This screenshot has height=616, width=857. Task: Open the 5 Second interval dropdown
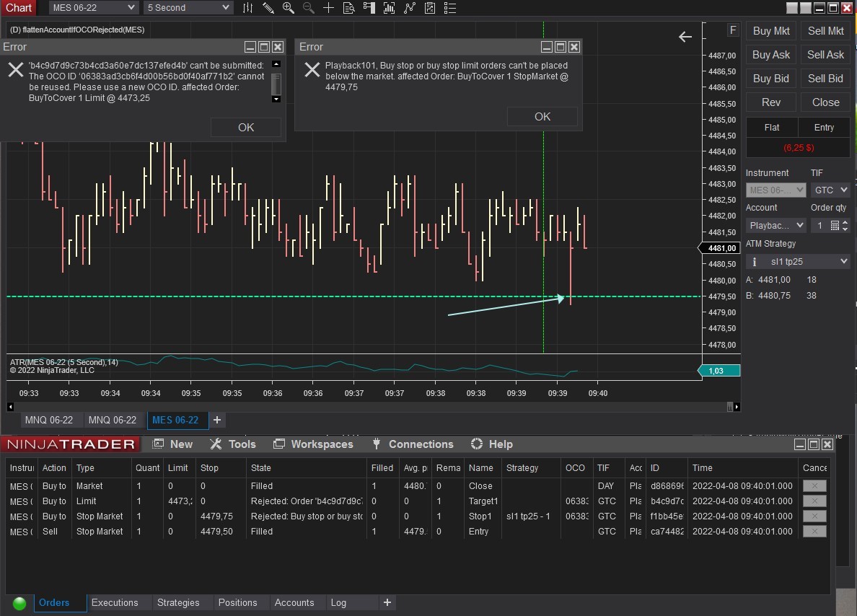pyautogui.click(x=188, y=8)
